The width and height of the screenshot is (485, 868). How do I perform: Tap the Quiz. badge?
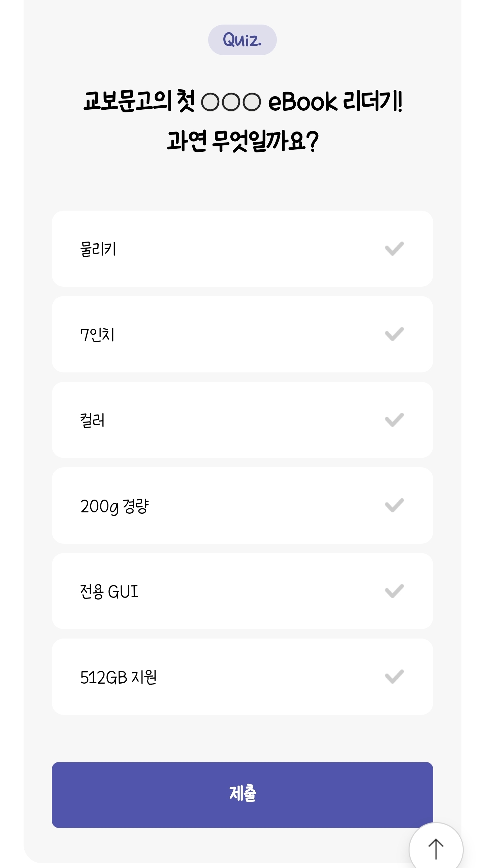click(242, 40)
